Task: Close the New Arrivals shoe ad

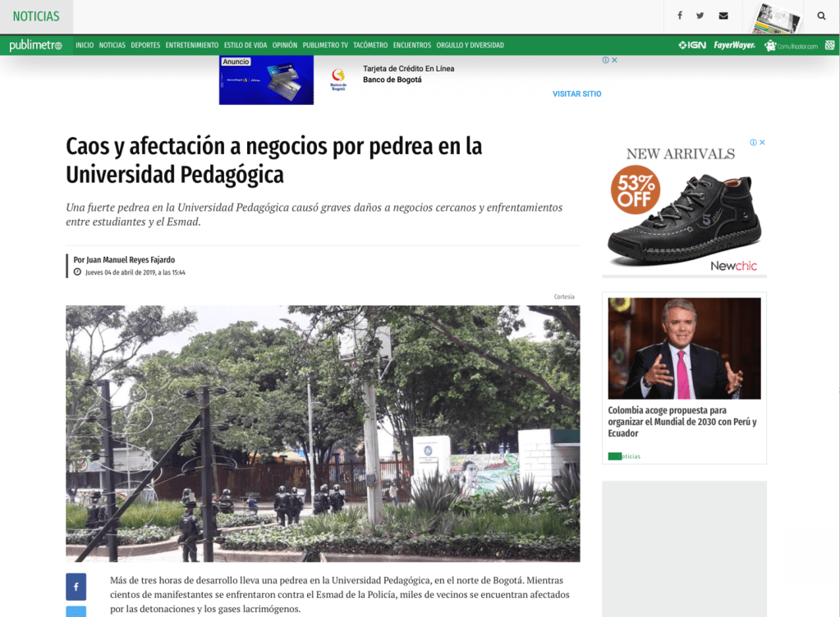Action: click(x=762, y=142)
